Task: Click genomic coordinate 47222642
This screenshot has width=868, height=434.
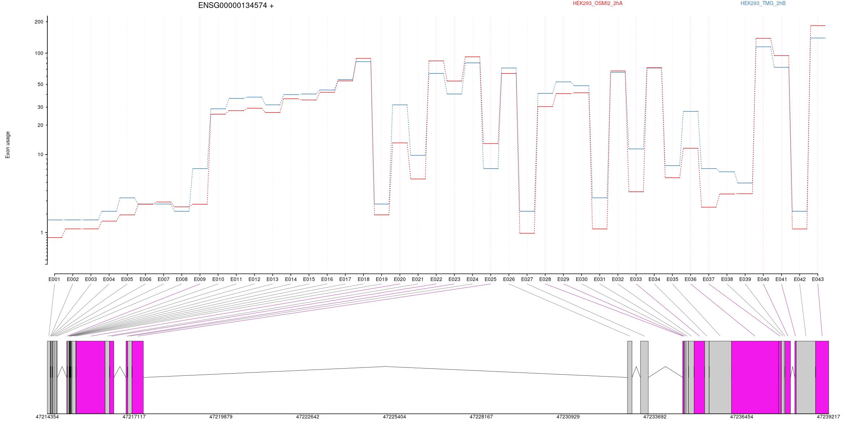Action: (307, 417)
